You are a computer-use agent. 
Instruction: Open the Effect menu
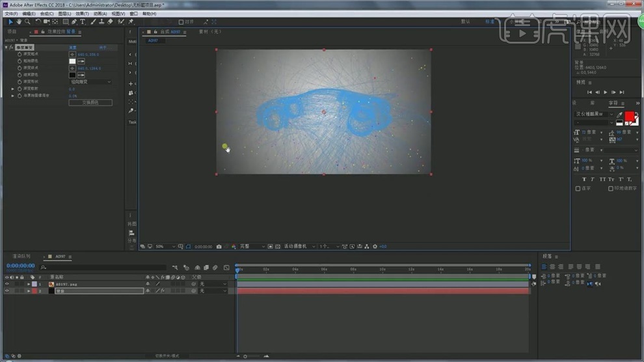pyautogui.click(x=82, y=14)
